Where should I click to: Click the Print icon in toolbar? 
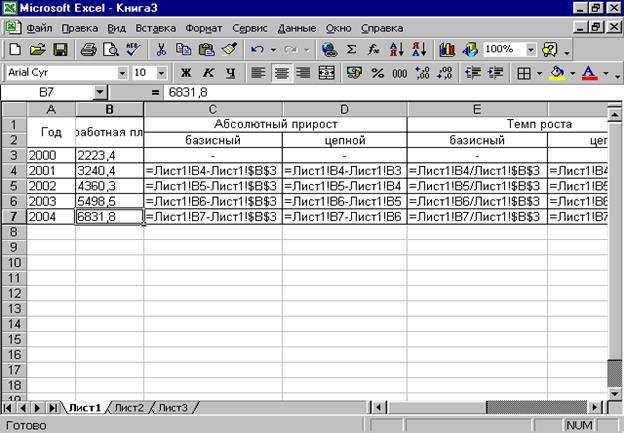[x=88, y=49]
